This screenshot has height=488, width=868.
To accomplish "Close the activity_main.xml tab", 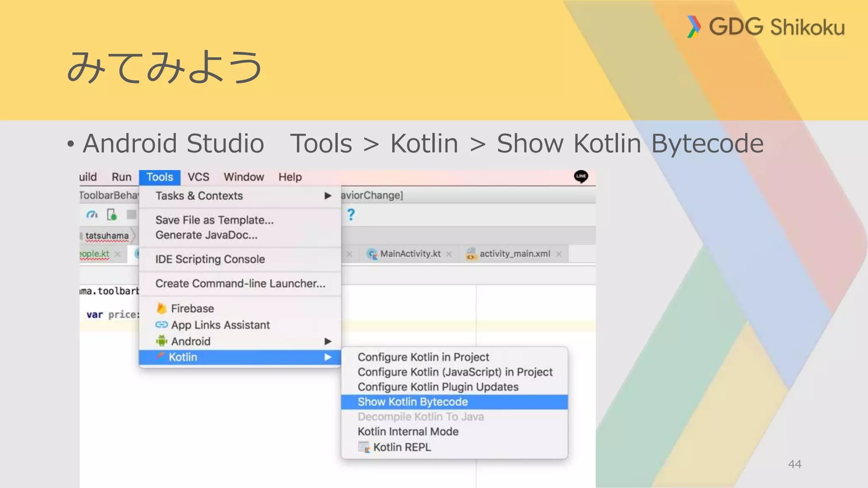I will tap(559, 254).
